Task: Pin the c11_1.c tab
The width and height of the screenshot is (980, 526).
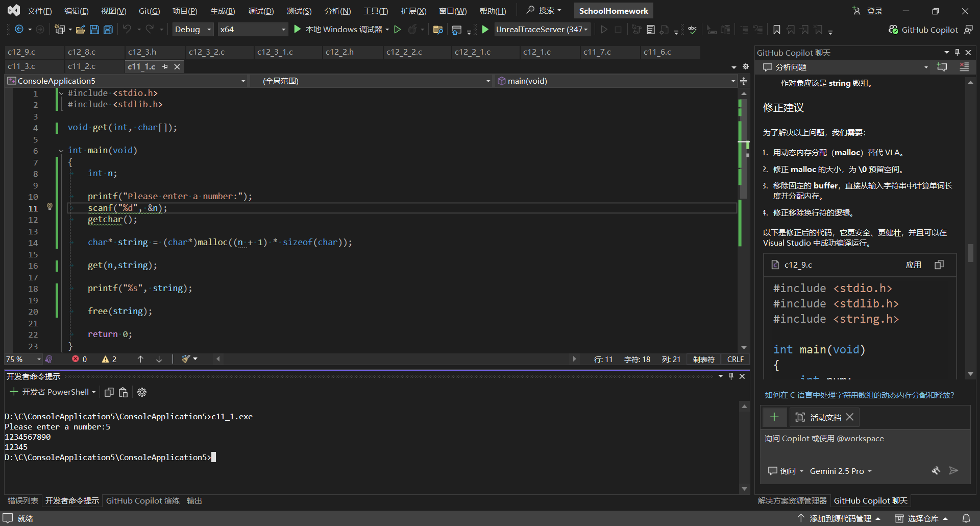Action: pos(165,67)
